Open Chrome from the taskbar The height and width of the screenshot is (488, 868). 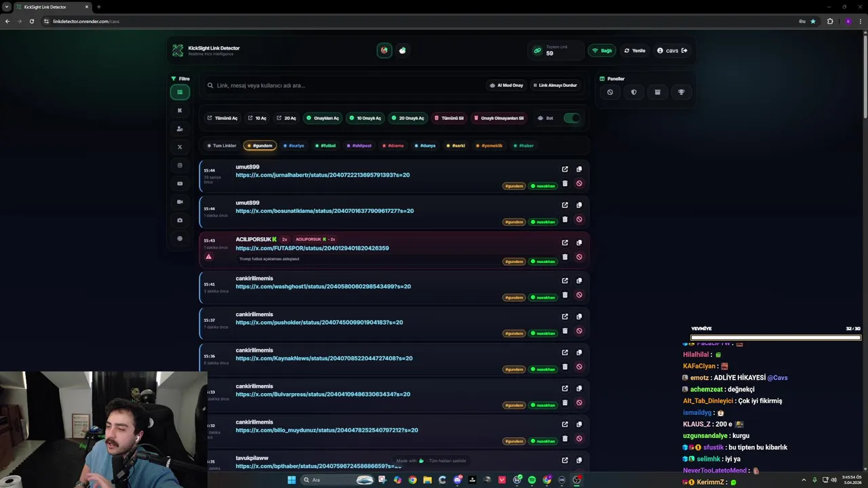point(412,480)
